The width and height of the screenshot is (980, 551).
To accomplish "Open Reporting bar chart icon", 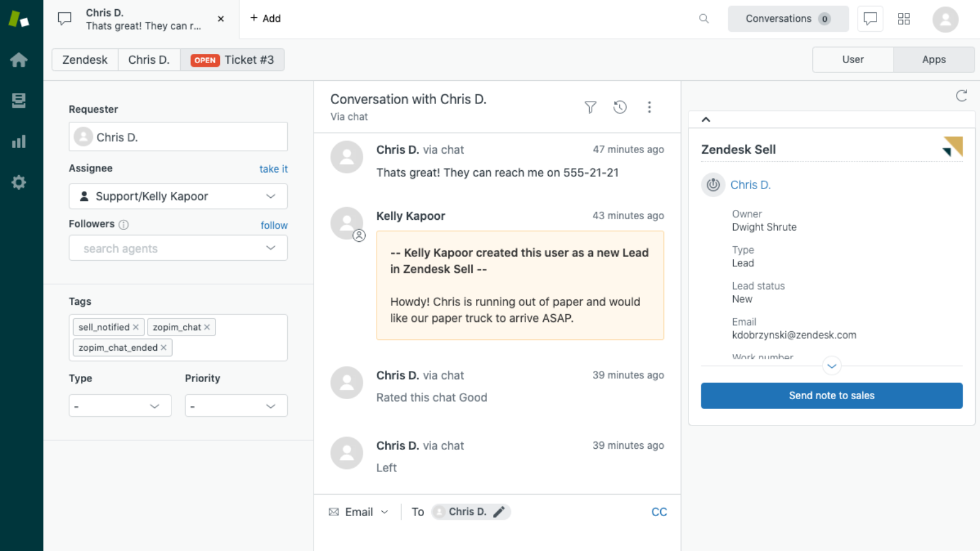I will 19,141.
